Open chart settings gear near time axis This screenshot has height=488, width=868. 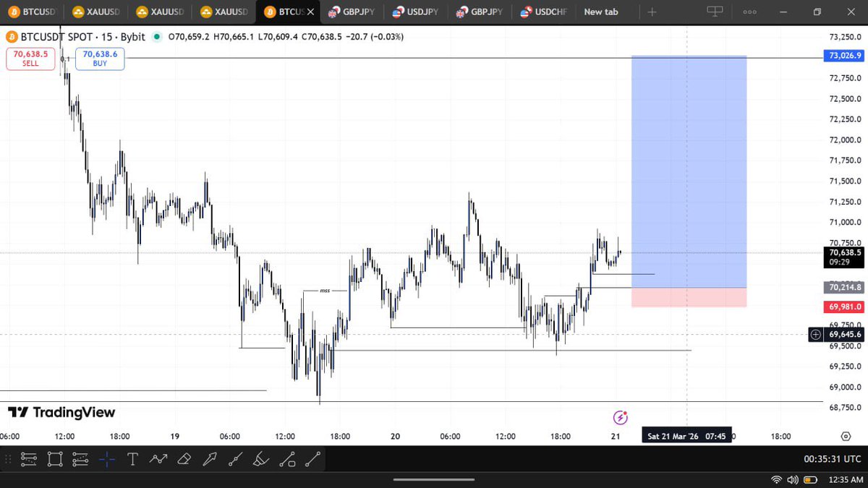coord(845,436)
